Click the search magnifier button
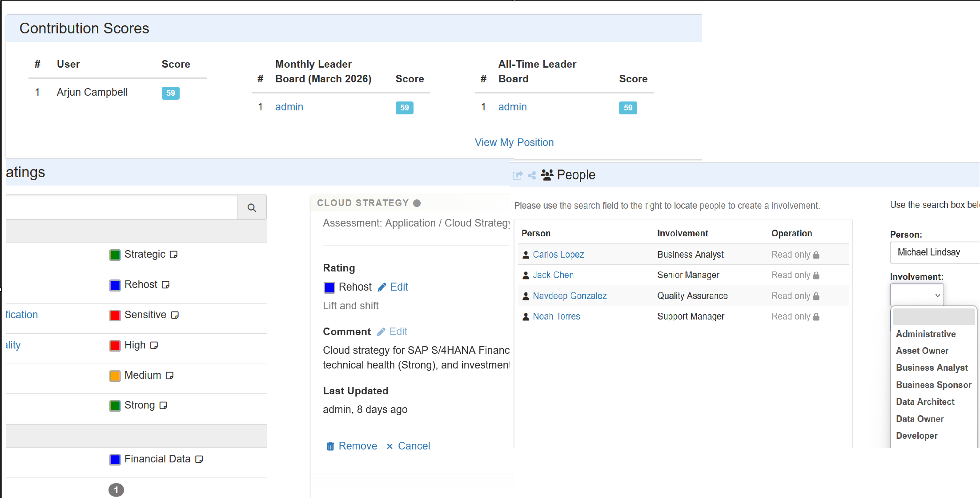980x498 pixels. [x=252, y=207]
